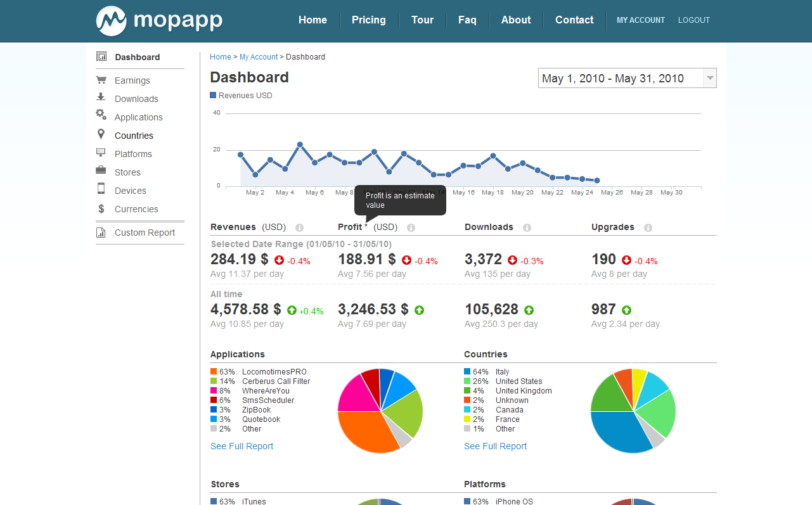Viewport: 812px width, 505px height.
Task: Click red down arrow beside 190 upgrades
Action: click(x=627, y=260)
